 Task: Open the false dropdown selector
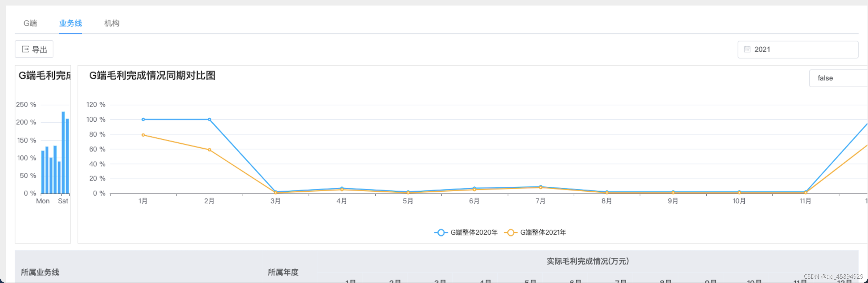[838, 78]
